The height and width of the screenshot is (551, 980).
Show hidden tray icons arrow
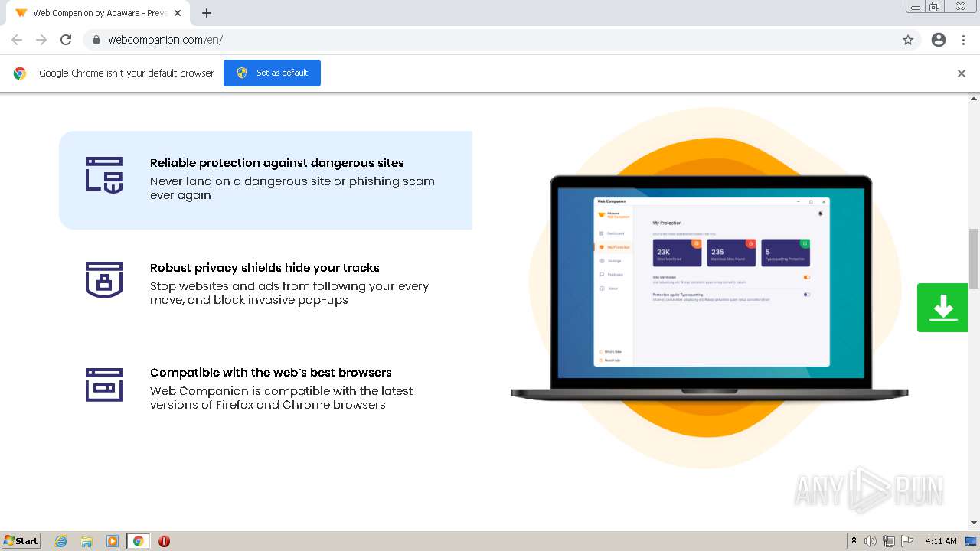[x=854, y=541]
